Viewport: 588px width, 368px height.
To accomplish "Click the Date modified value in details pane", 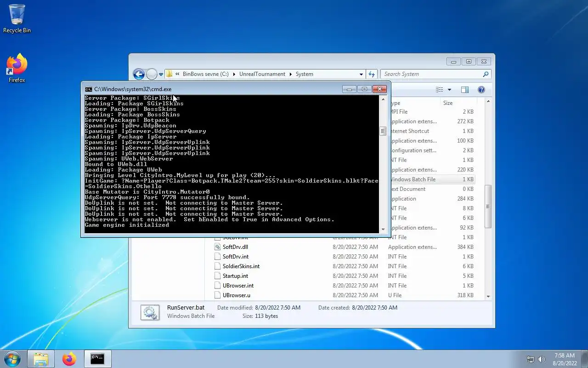I will (277, 308).
